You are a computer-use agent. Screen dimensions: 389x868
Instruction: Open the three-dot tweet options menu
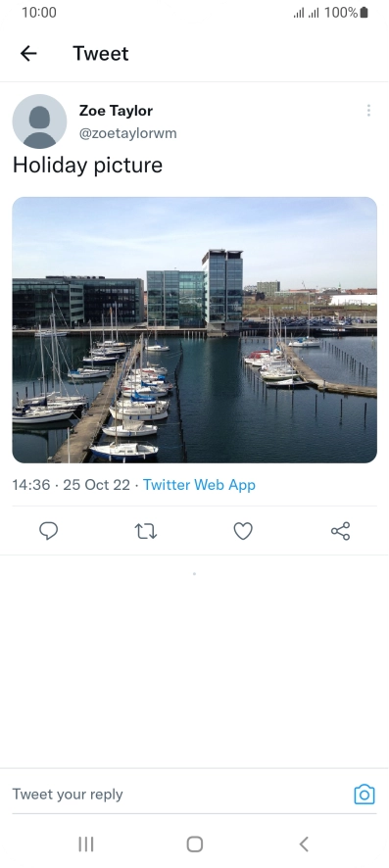368,110
